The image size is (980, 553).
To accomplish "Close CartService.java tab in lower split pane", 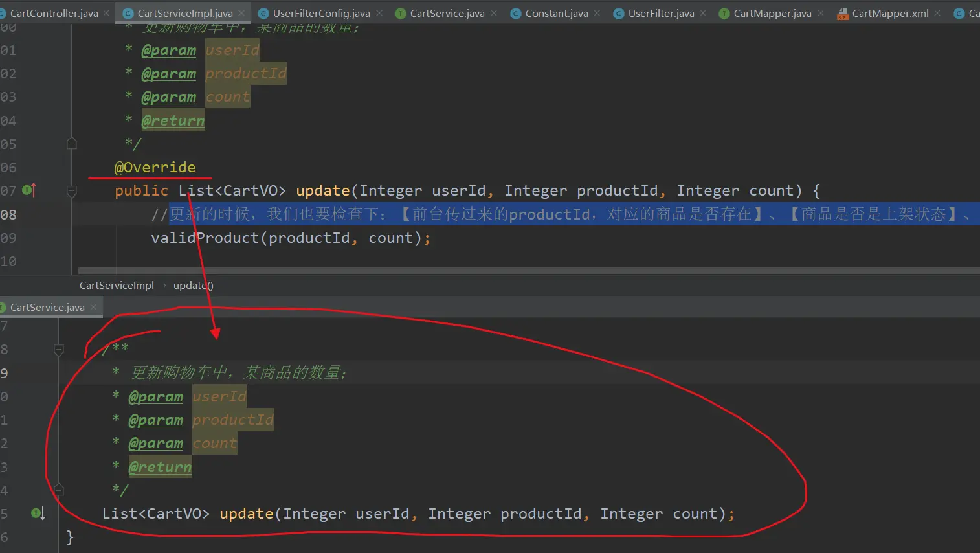I will [93, 307].
